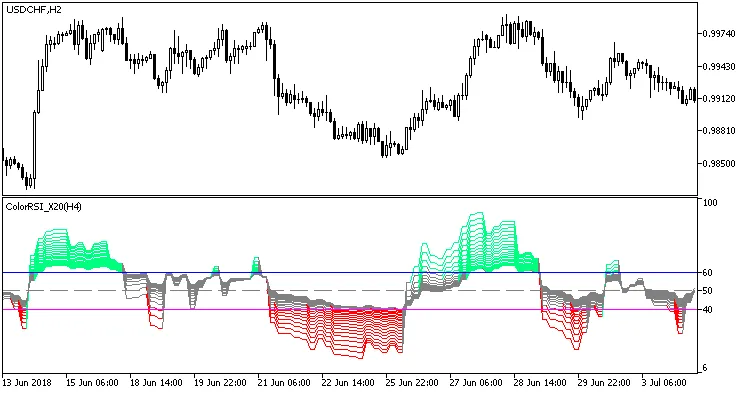Select the 0.99740 price axis label
The width and height of the screenshot is (750, 394).
click(x=719, y=33)
